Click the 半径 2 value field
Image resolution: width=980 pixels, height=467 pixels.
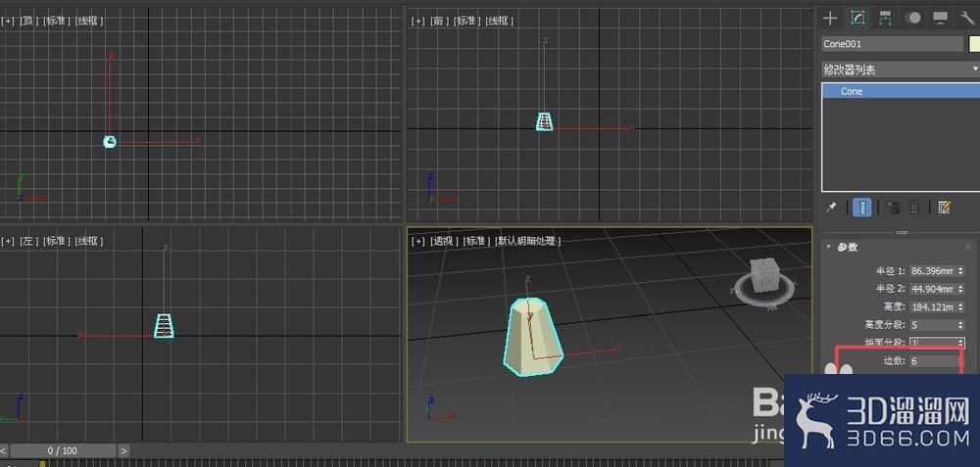[x=932, y=289]
